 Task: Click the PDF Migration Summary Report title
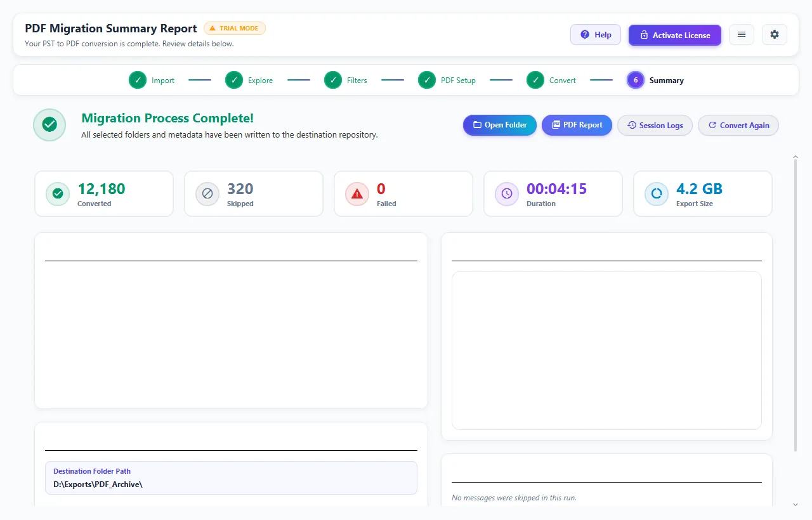111,29
